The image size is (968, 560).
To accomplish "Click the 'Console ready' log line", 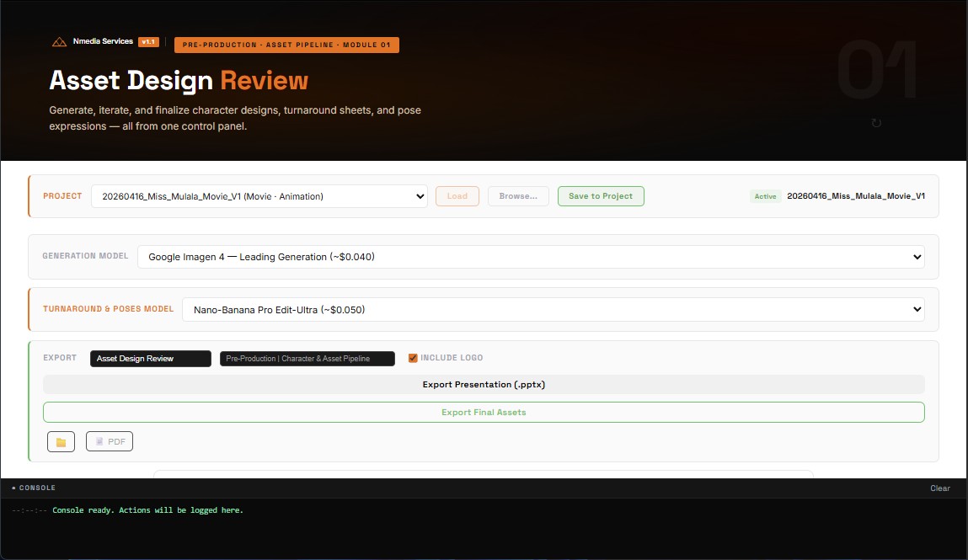I will coord(148,510).
